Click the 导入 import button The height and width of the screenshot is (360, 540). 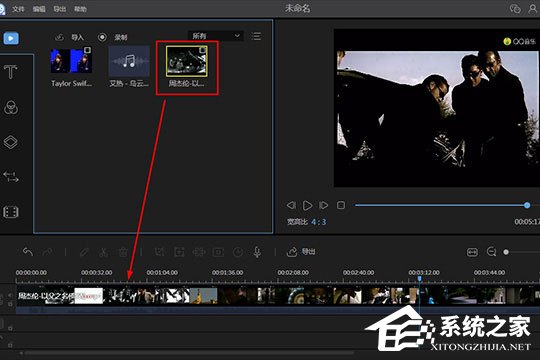tap(70, 37)
